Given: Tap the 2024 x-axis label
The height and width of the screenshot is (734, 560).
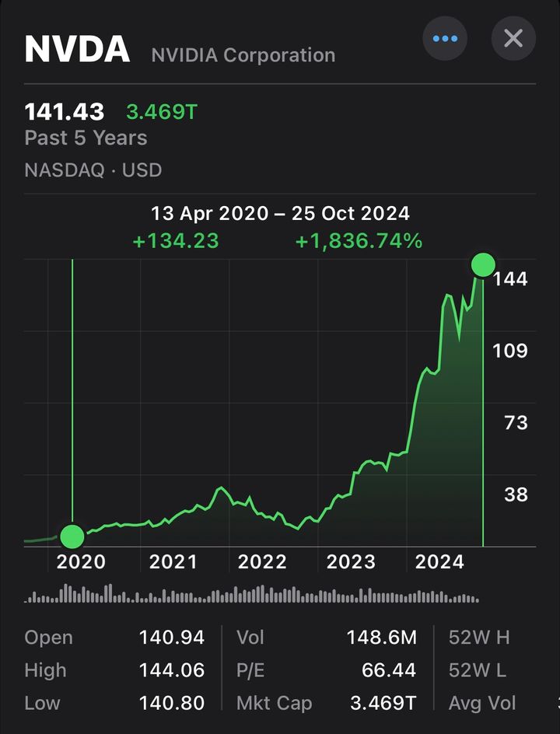Looking at the screenshot, I should coord(439,561).
